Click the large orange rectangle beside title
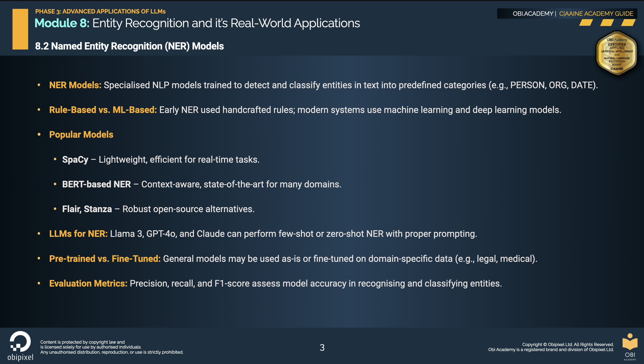Image resolution: width=644 pixels, height=364 pixels. 20,29
